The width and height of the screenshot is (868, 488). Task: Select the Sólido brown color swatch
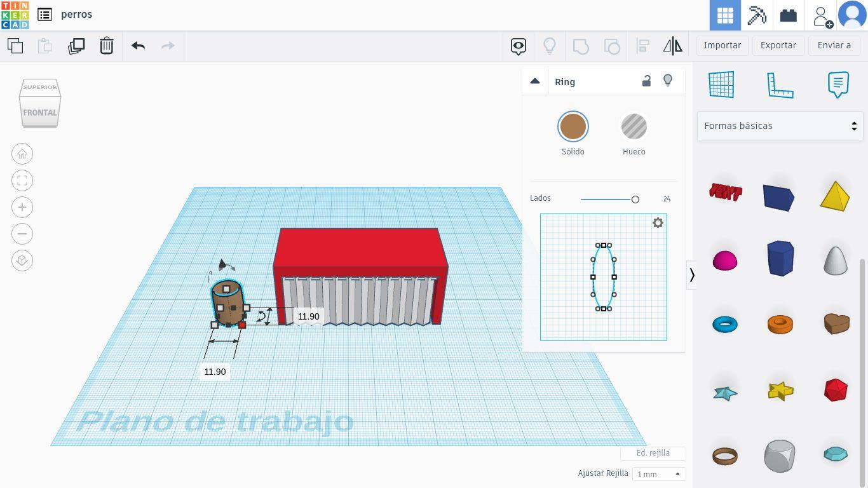(x=573, y=126)
